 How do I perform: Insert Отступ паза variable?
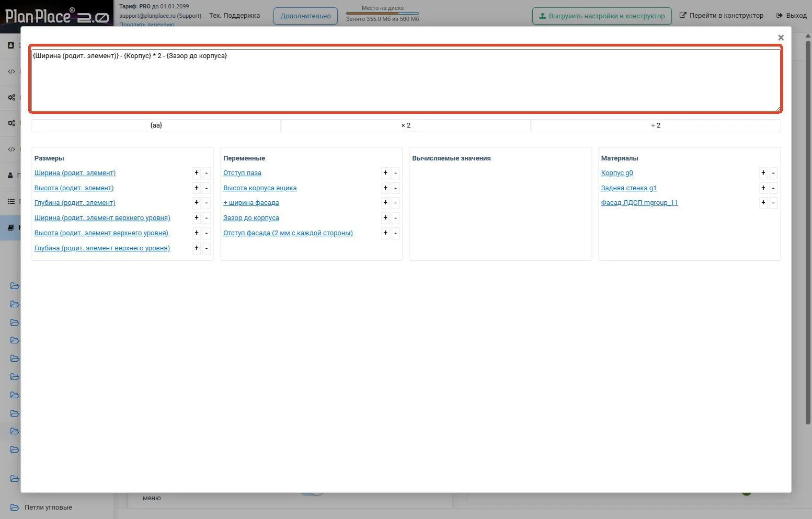242,173
